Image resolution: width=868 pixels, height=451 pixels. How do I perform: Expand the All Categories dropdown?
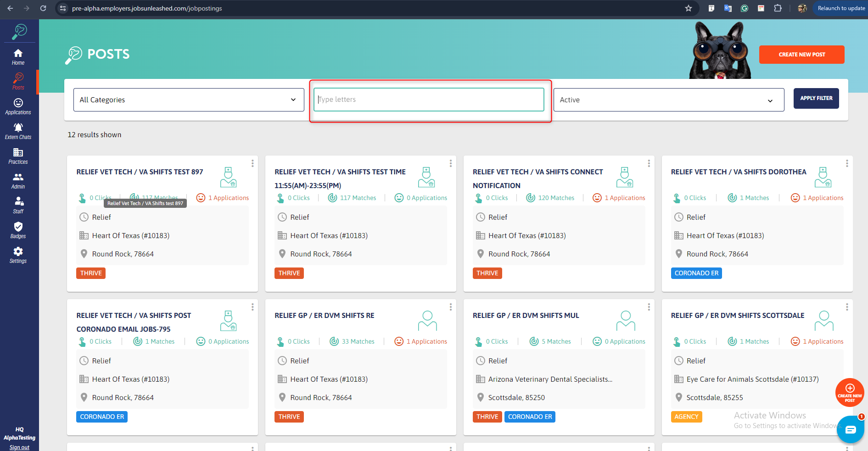(x=189, y=100)
